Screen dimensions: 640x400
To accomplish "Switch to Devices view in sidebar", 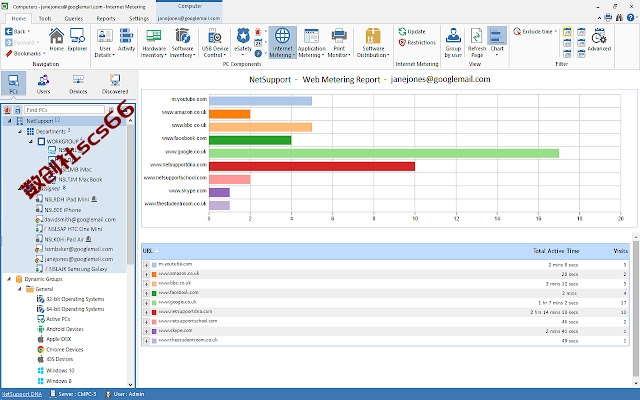I will coord(78,83).
